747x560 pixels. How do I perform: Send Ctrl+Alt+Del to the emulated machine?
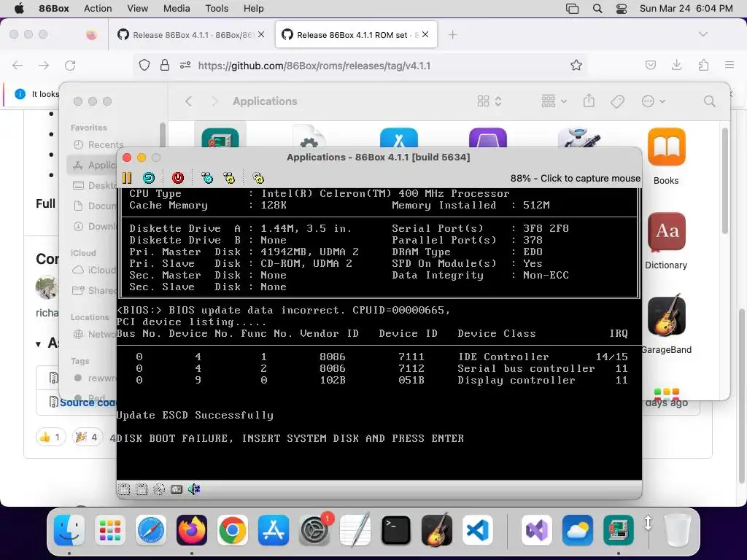[x=207, y=178]
